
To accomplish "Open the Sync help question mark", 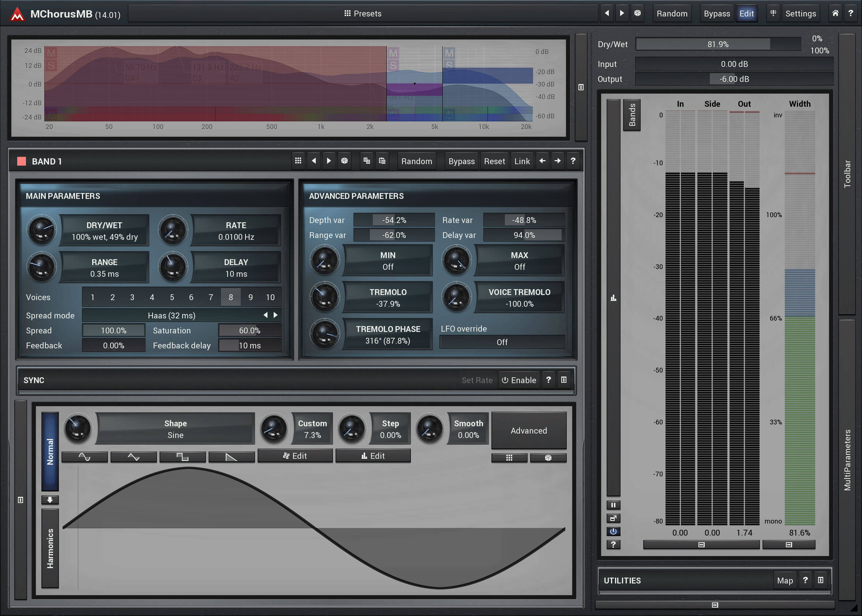I will tap(548, 380).
